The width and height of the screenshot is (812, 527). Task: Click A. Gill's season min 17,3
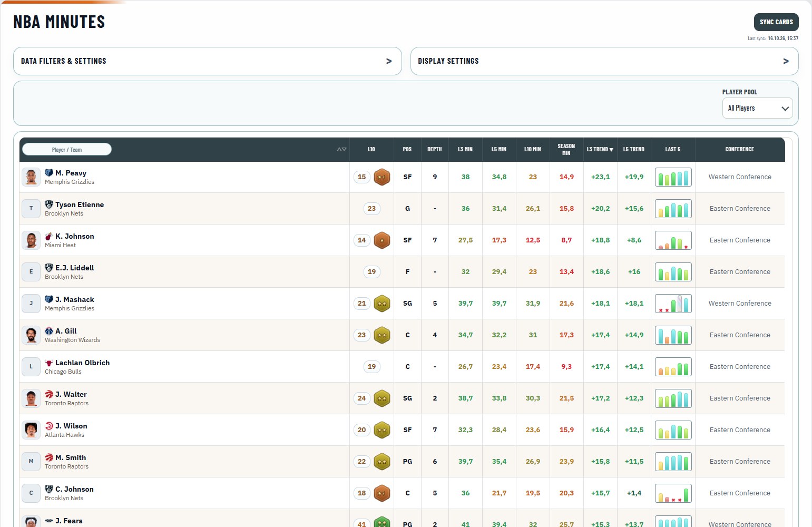coord(566,335)
